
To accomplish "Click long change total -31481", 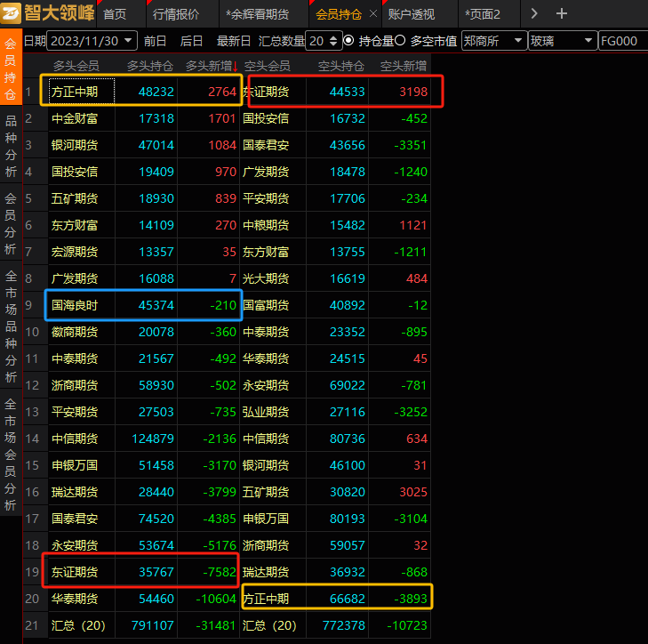I will pyautogui.click(x=215, y=625).
